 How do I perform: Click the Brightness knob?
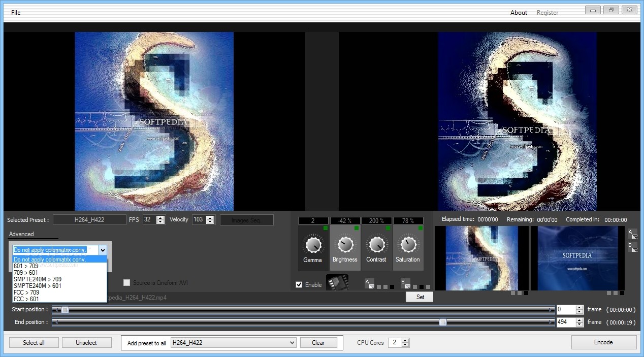point(345,245)
